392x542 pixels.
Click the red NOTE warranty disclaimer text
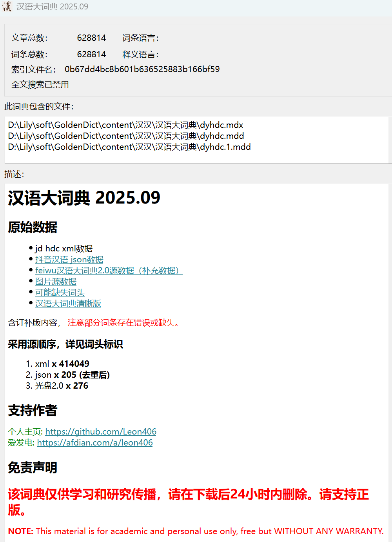point(196,531)
